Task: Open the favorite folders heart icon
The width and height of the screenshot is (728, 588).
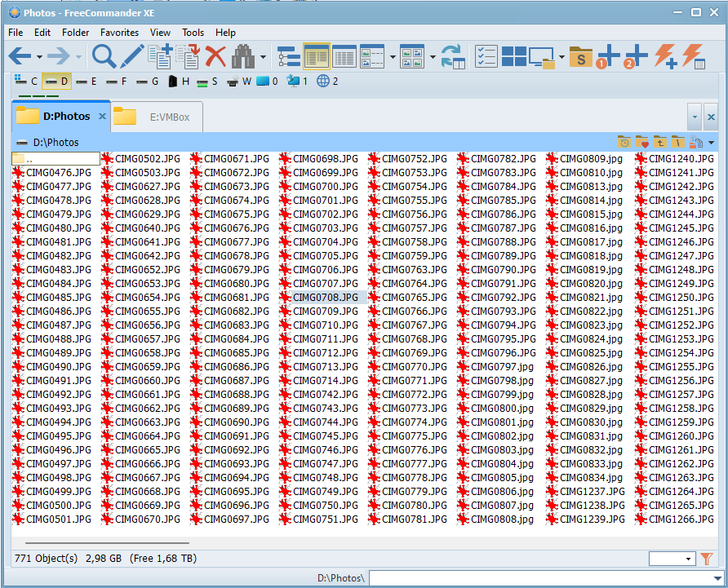Action: (x=641, y=142)
